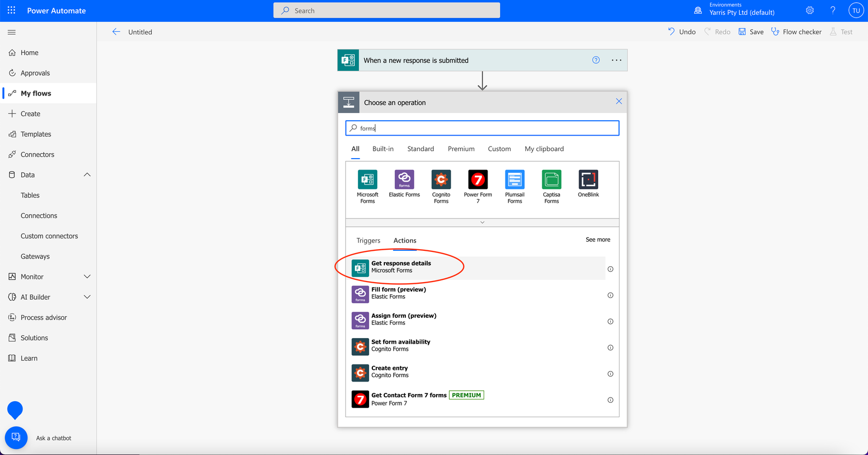Viewport: 868px width, 455px height.
Task: Choose the Plumsail Forms connector icon
Action: (x=514, y=179)
